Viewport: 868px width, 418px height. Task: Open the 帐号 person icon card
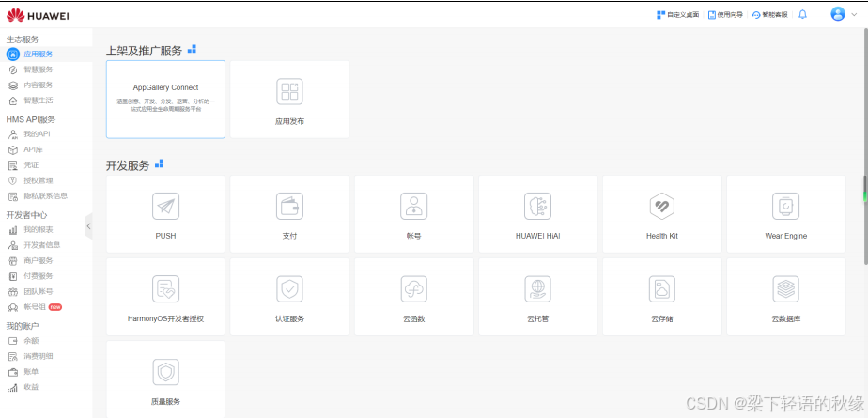coord(413,214)
